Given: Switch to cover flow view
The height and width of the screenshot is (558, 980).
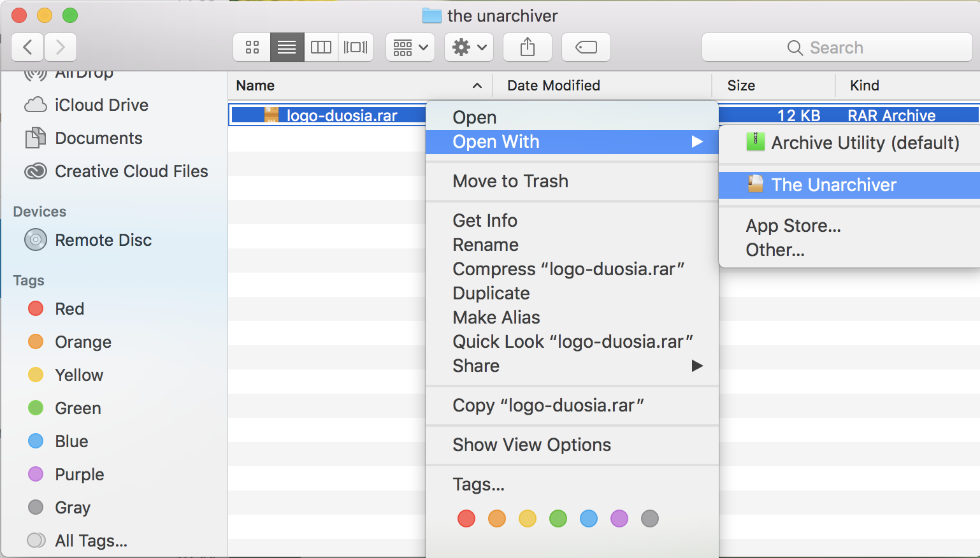Looking at the screenshot, I should coord(356,47).
